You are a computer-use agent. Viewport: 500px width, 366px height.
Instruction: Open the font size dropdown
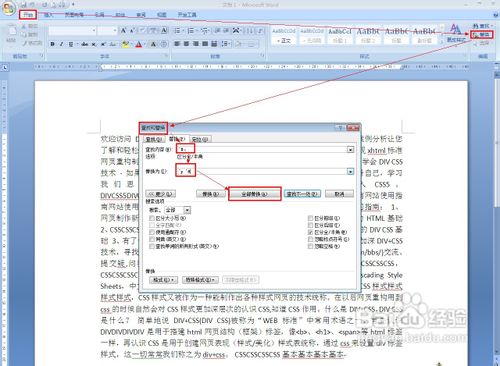click(x=115, y=31)
